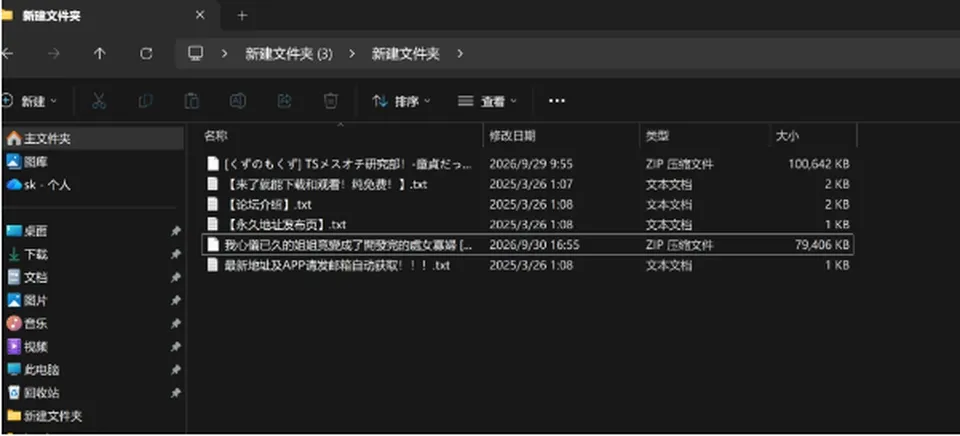The width and height of the screenshot is (960, 436).
Task: Click the Rename icon in toolbar
Action: point(238,101)
